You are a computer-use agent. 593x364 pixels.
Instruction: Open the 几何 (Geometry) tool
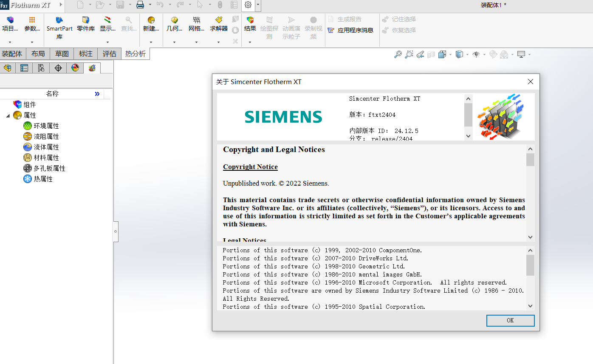pos(174,24)
